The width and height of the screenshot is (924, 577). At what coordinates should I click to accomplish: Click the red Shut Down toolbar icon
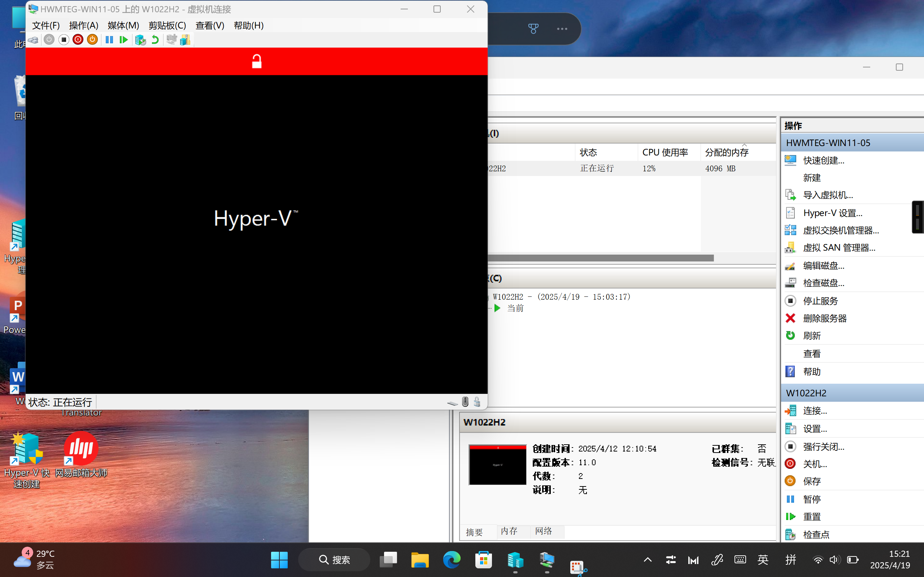[78, 40]
